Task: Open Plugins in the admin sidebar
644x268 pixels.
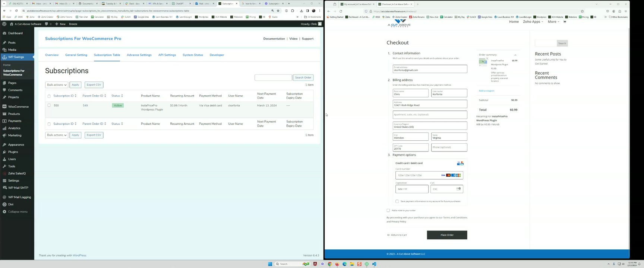Action: pyautogui.click(x=13, y=152)
